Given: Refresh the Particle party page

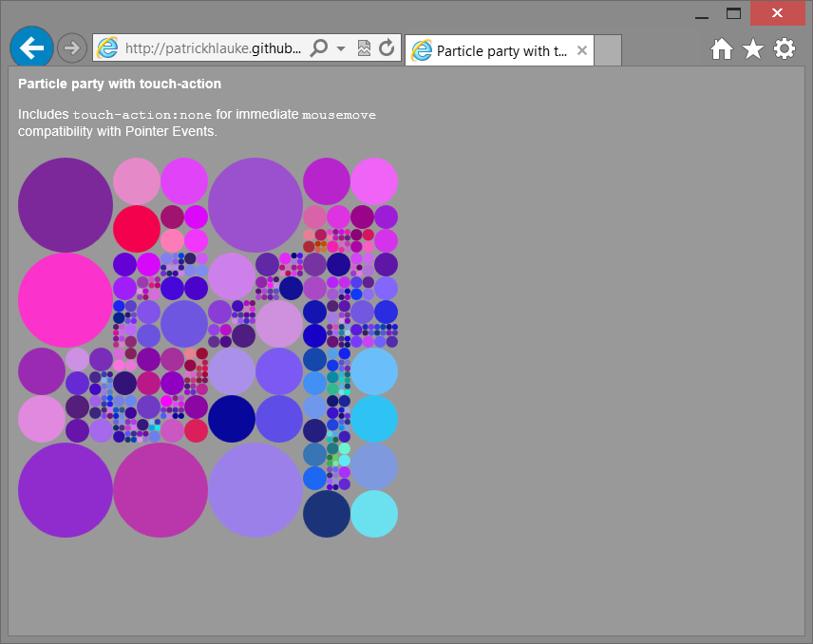Looking at the screenshot, I should click(386, 47).
